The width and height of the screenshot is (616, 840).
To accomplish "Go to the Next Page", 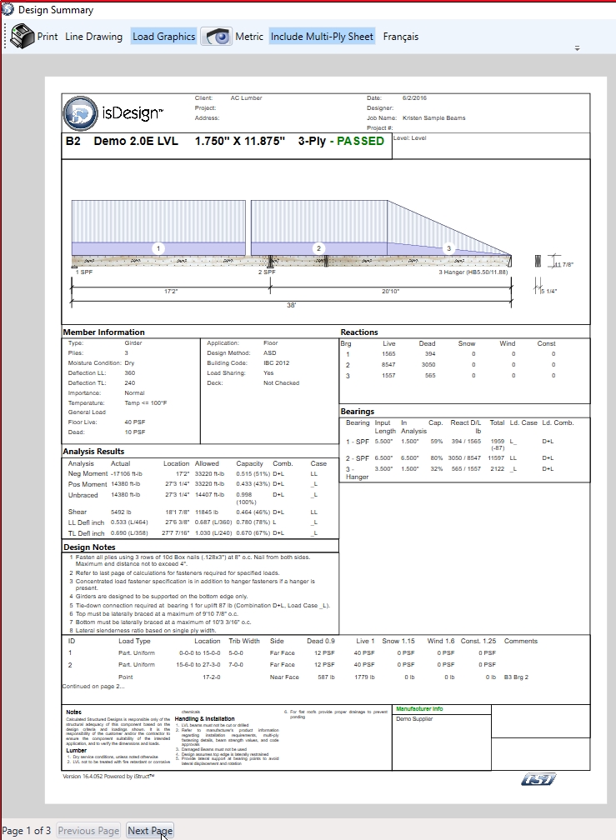I will [150, 830].
